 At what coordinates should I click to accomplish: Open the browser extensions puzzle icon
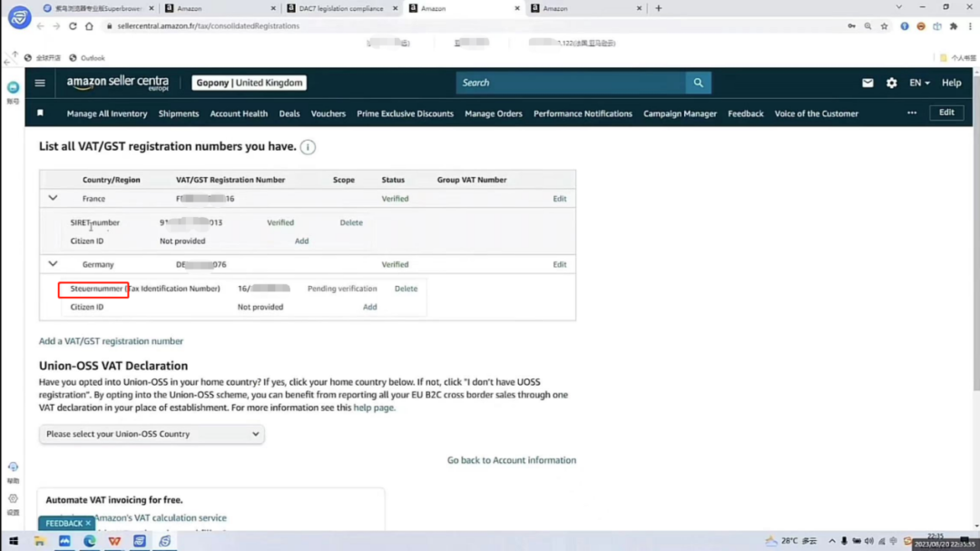tap(953, 26)
